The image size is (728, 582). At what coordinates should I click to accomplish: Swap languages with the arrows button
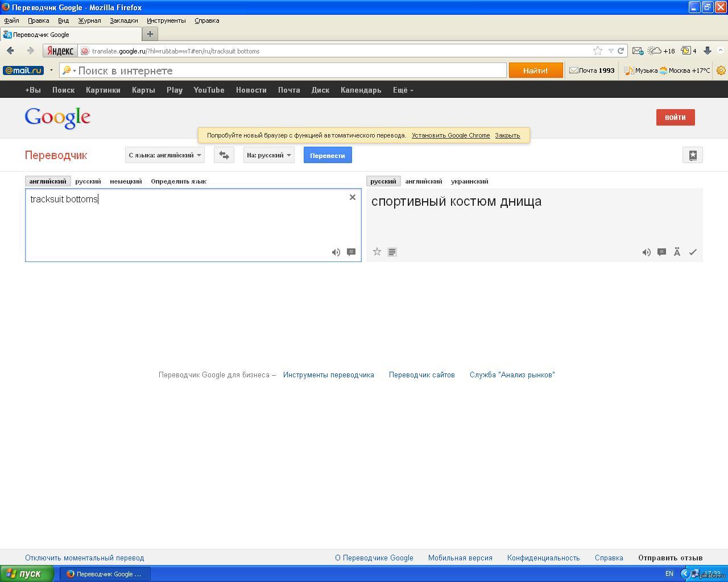click(x=224, y=155)
